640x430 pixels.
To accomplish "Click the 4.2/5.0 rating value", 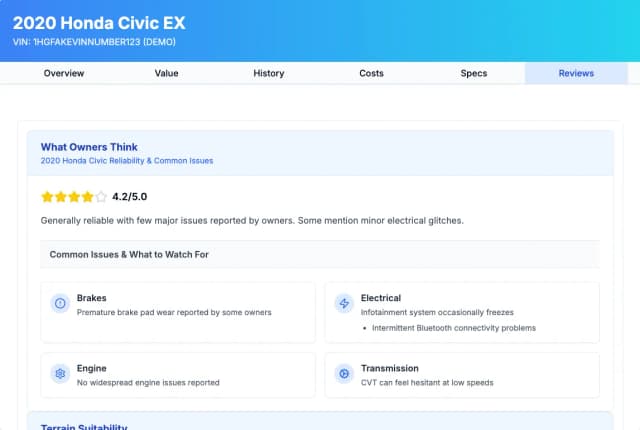I will [x=129, y=197].
